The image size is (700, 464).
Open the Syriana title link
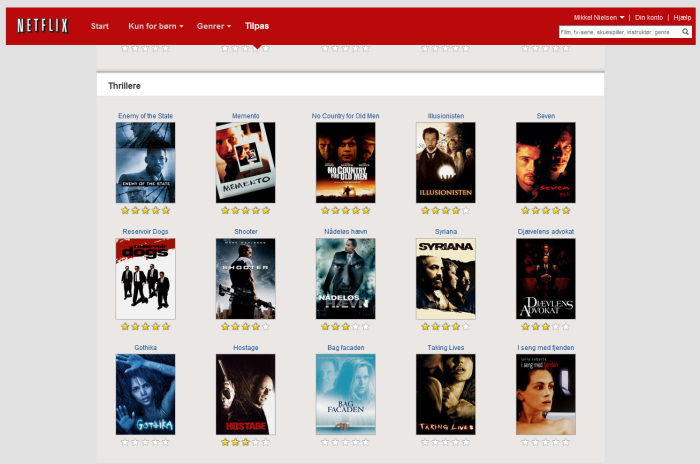pos(446,231)
